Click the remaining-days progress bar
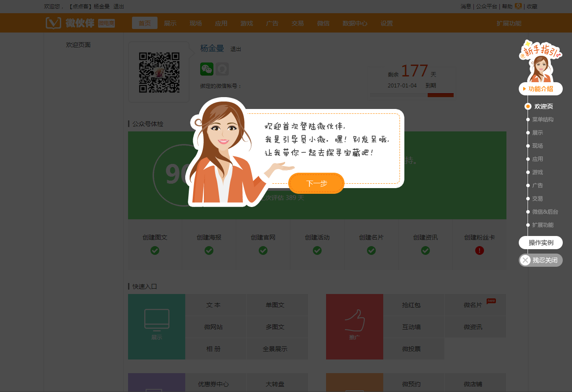The image size is (572, 392). pyautogui.click(x=412, y=95)
